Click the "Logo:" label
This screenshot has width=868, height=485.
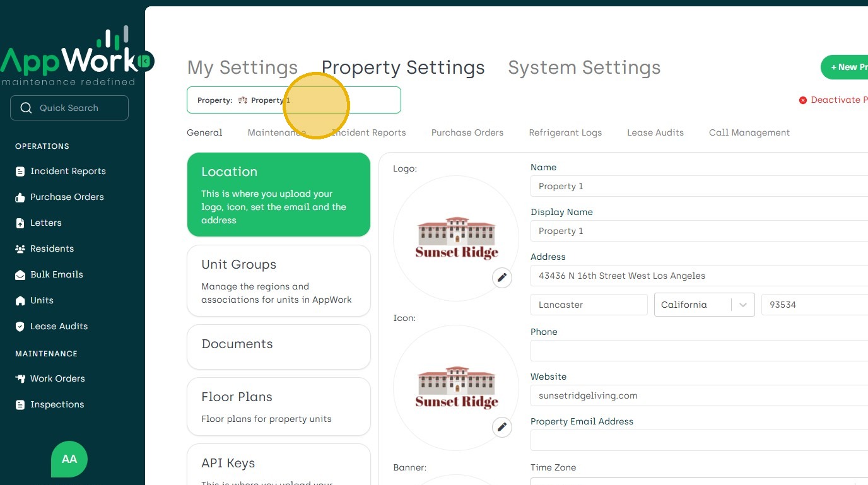point(405,168)
